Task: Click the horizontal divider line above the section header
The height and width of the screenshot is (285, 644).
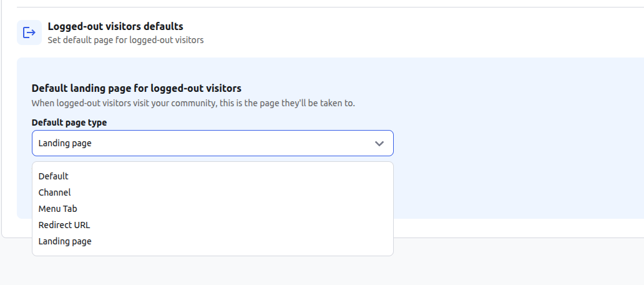Action: [x=330, y=7]
